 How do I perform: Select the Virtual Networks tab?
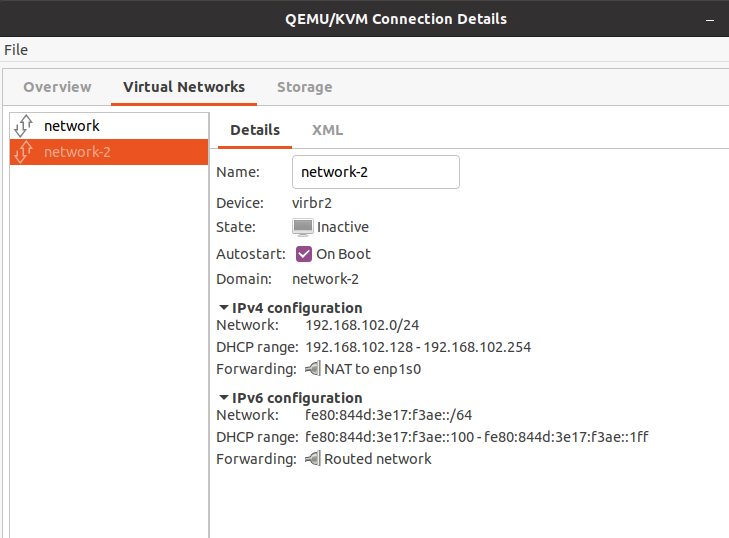(184, 87)
